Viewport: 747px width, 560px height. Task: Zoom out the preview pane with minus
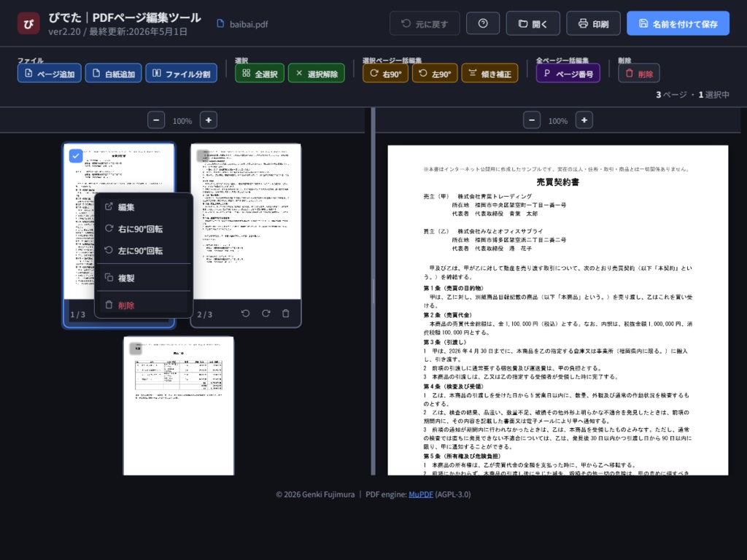pyautogui.click(x=532, y=120)
